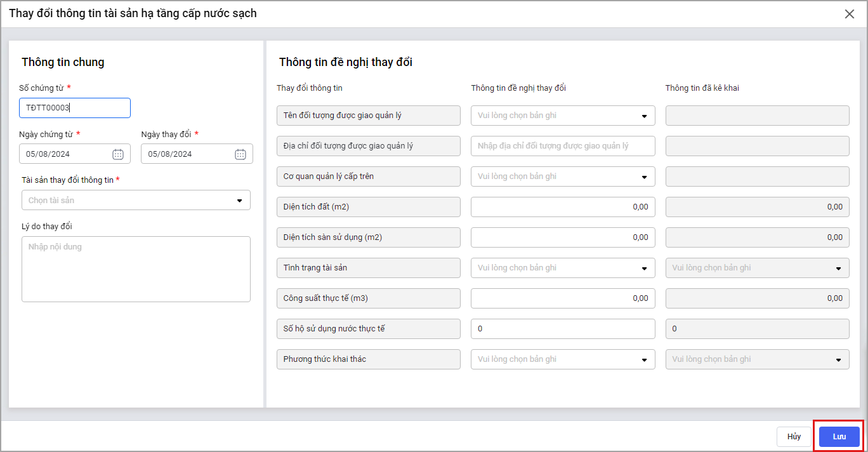
Task: Expand proposed Phương thức khai thác dropdown
Action: coord(644,359)
